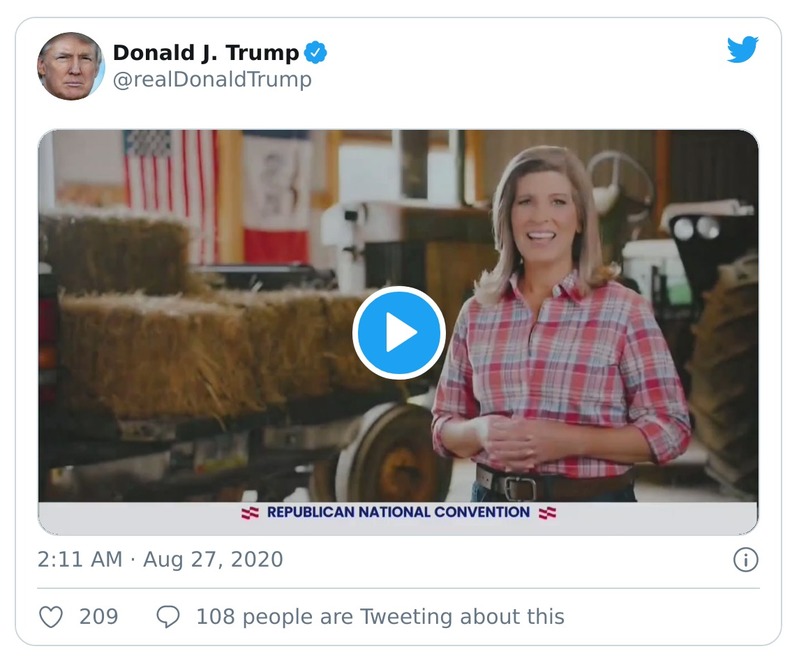Click the woman in the plaid shirt

click(556, 330)
